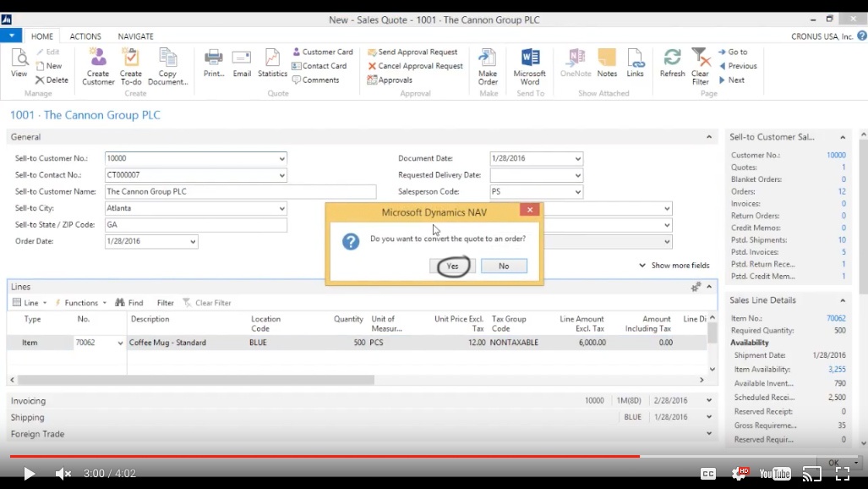
Task: Open the Functions menu in Lines toolbar
Action: (x=80, y=303)
